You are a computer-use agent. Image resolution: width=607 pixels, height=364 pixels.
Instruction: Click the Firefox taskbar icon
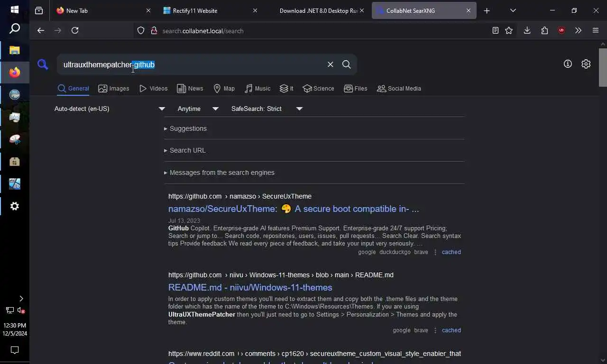pyautogui.click(x=14, y=72)
